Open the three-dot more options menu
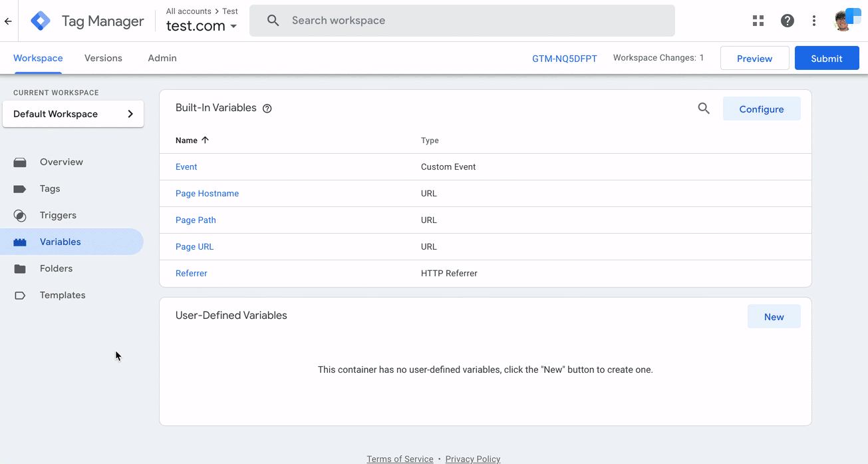868x464 pixels. coord(814,21)
